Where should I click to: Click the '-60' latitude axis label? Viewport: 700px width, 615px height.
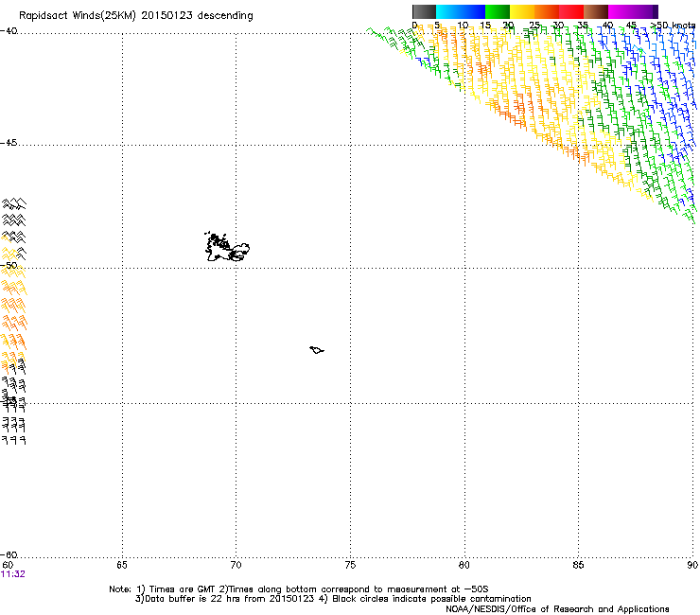(9, 554)
